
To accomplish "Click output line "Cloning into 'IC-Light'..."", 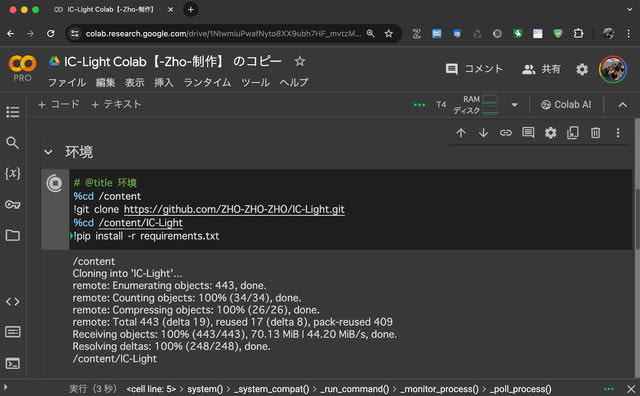I will [127, 273].
